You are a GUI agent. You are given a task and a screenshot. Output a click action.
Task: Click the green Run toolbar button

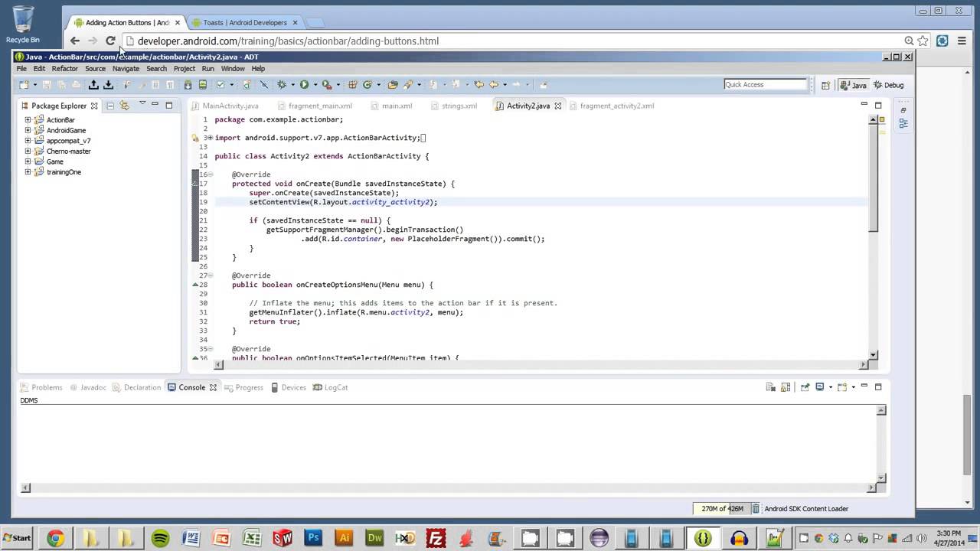click(304, 84)
